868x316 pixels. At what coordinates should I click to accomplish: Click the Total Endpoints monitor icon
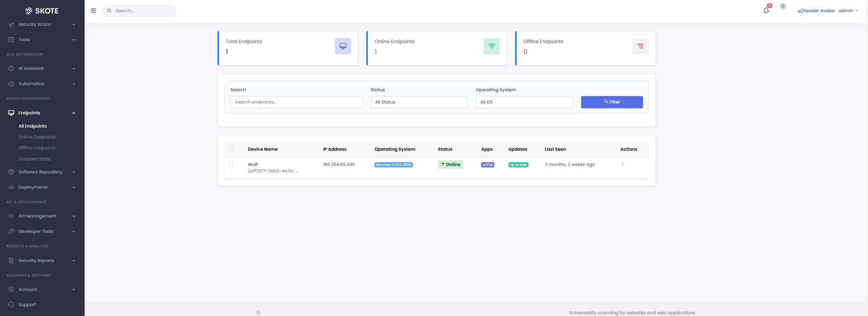[x=343, y=46]
